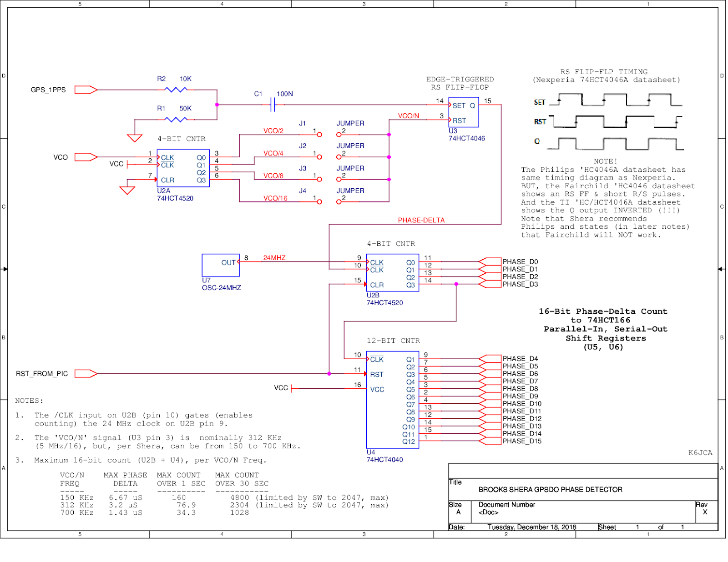The height and width of the screenshot is (562, 728).
Task: Click the 'VCO/N' net label
Action: [x=409, y=116]
